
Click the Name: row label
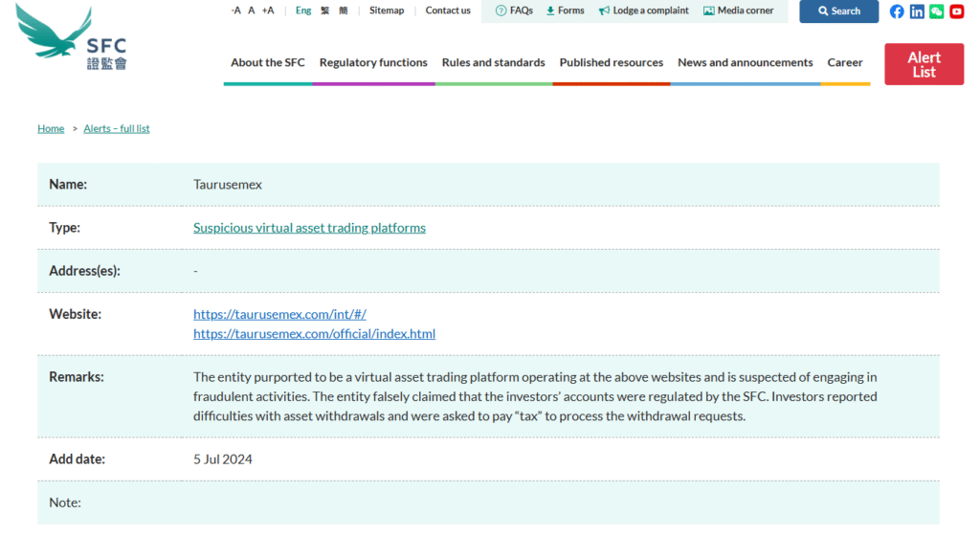[x=68, y=185]
